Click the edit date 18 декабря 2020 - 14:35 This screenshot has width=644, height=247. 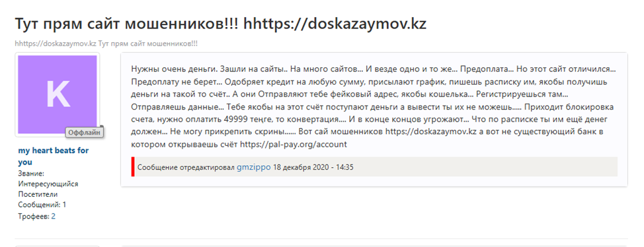(x=313, y=167)
